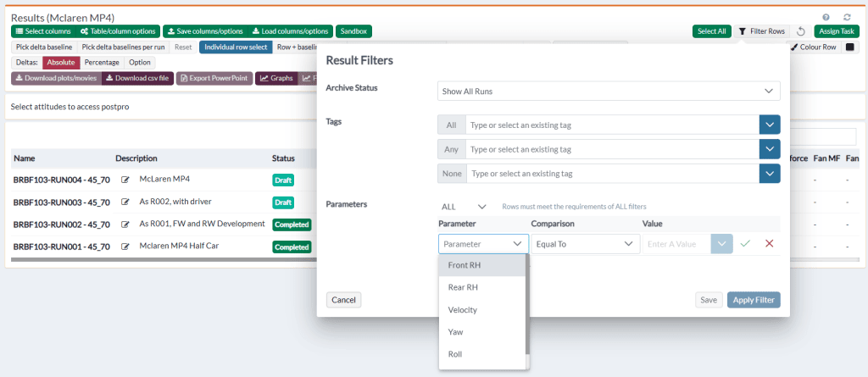Image resolution: width=868 pixels, height=377 pixels.
Task: Select Absolute deltas option
Action: point(61,63)
